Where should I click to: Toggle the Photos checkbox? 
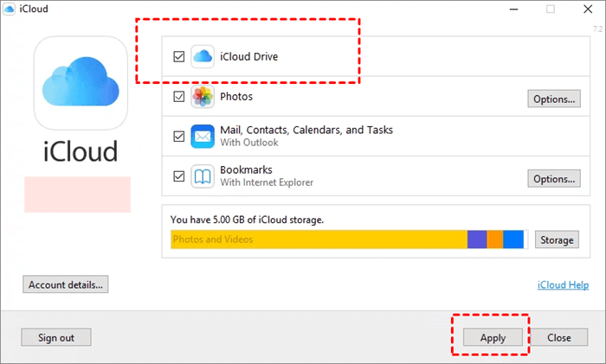[x=179, y=97]
